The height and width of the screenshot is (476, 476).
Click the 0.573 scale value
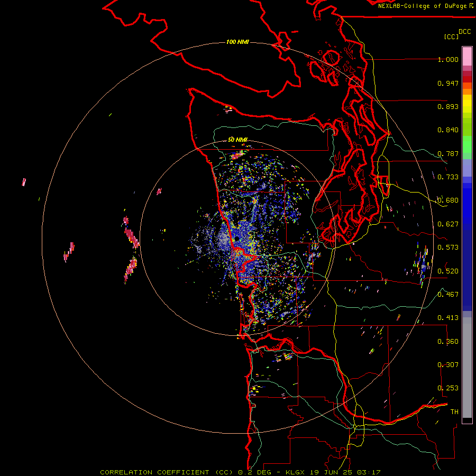point(448,248)
